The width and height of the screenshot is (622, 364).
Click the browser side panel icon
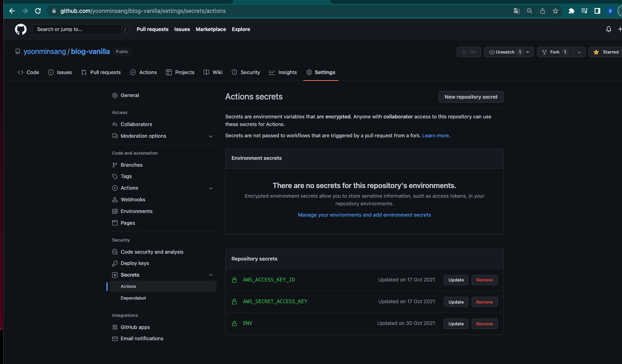tap(597, 11)
